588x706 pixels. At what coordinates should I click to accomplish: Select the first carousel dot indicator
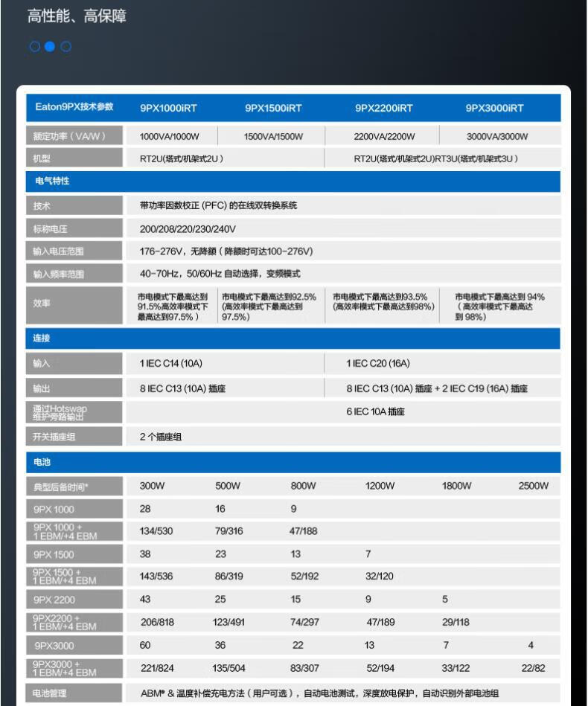35,46
